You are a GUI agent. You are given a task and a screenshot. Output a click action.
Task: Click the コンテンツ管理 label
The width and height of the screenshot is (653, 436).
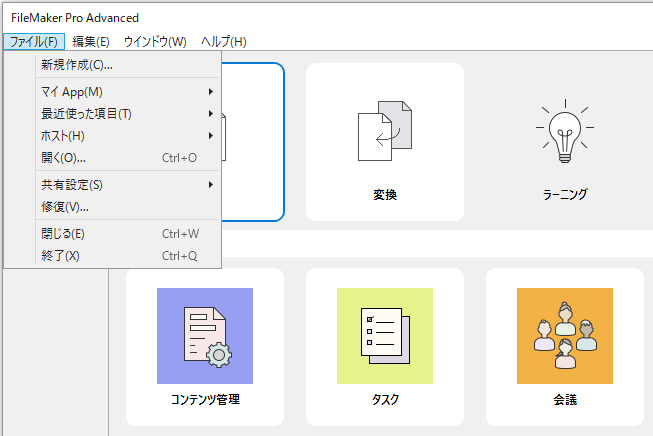[x=205, y=399]
